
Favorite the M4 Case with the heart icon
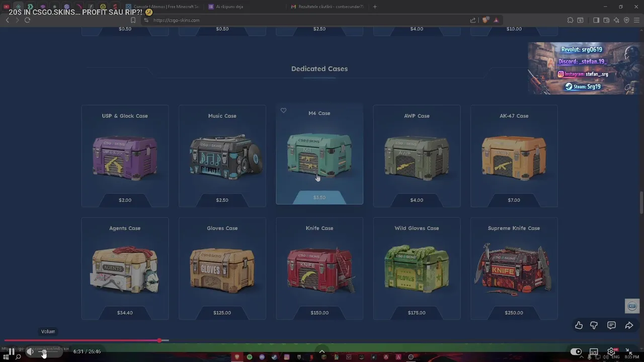283,111
